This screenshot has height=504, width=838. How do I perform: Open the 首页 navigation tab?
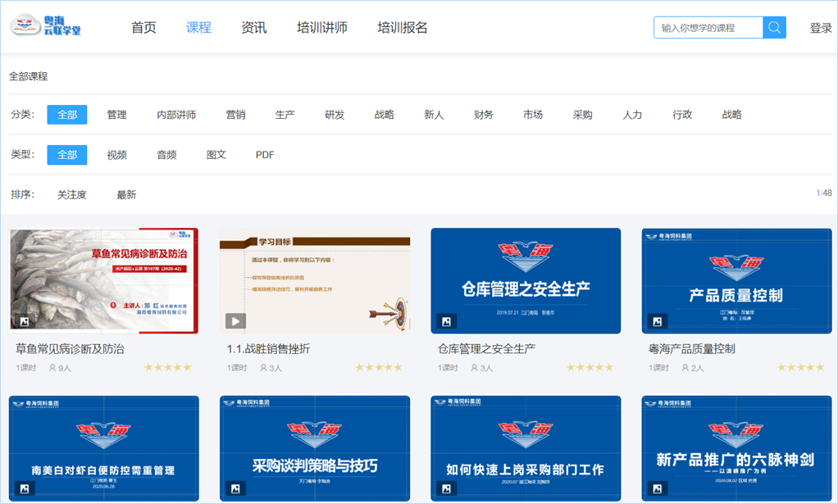click(x=143, y=28)
